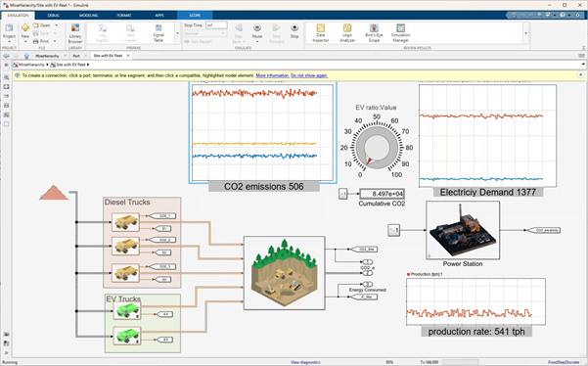
Task: Launch the Logic Analyzer
Action: pos(347,32)
